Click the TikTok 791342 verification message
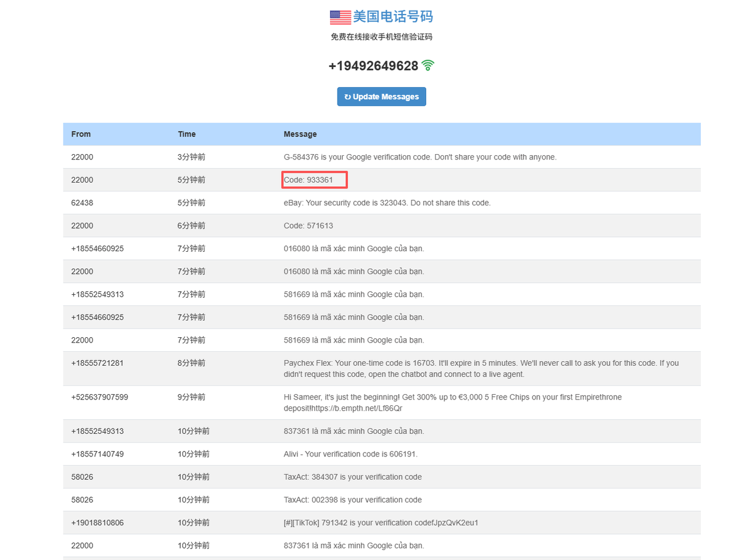 381,523
